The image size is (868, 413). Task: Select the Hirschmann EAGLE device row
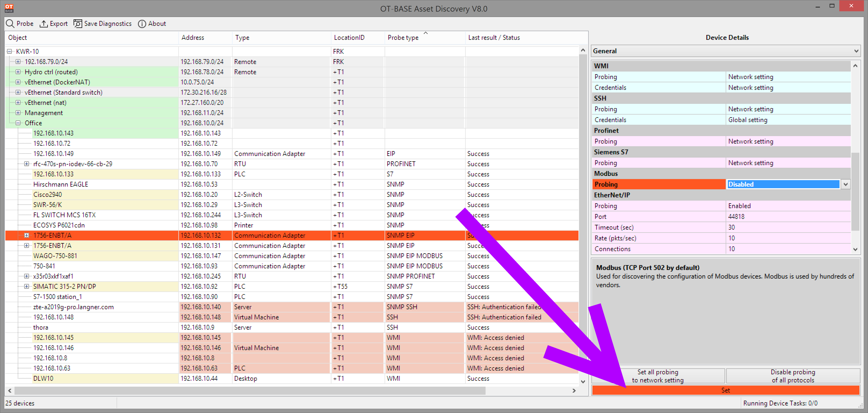(292, 184)
